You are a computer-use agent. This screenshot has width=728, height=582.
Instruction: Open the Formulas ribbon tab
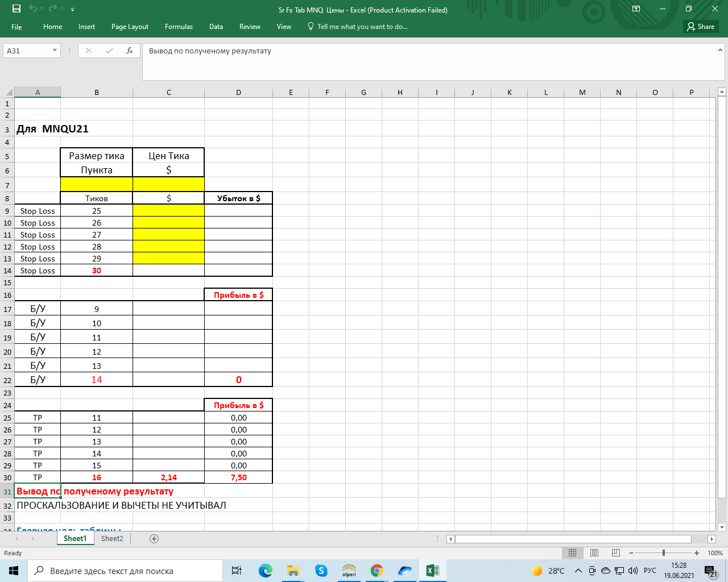click(179, 27)
